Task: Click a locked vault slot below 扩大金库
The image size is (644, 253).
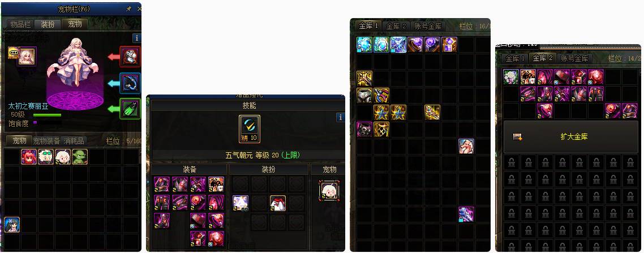Action: (x=512, y=162)
